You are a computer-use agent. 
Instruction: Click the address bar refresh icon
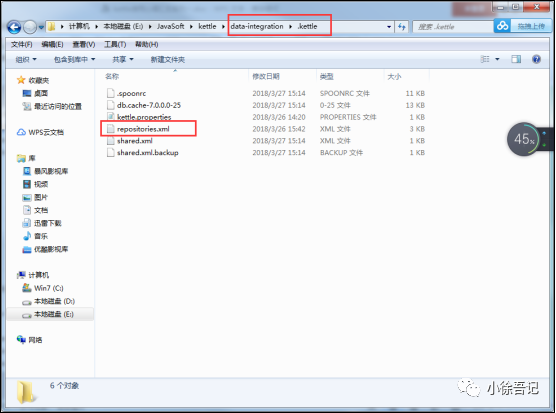[401, 27]
